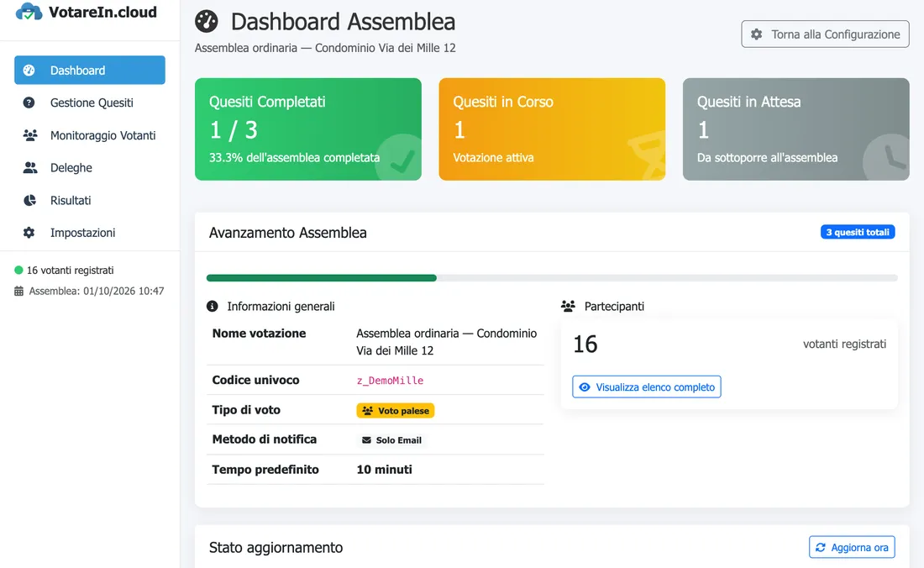The width and height of the screenshot is (924, 568).
Task: Click the envelope icon in Solo Email badge
Action: click(x=366, y=440)
